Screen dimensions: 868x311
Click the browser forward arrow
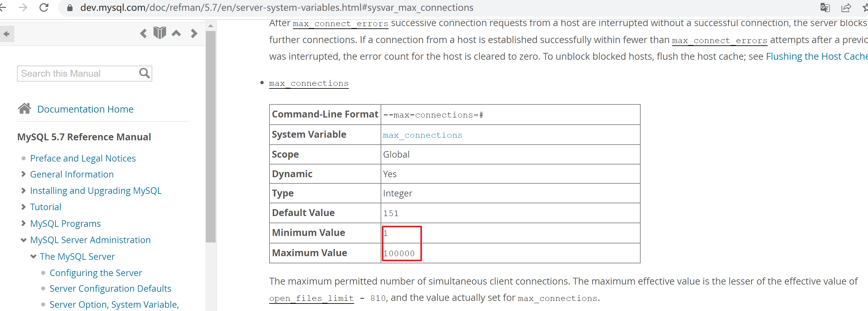point(23,8)
